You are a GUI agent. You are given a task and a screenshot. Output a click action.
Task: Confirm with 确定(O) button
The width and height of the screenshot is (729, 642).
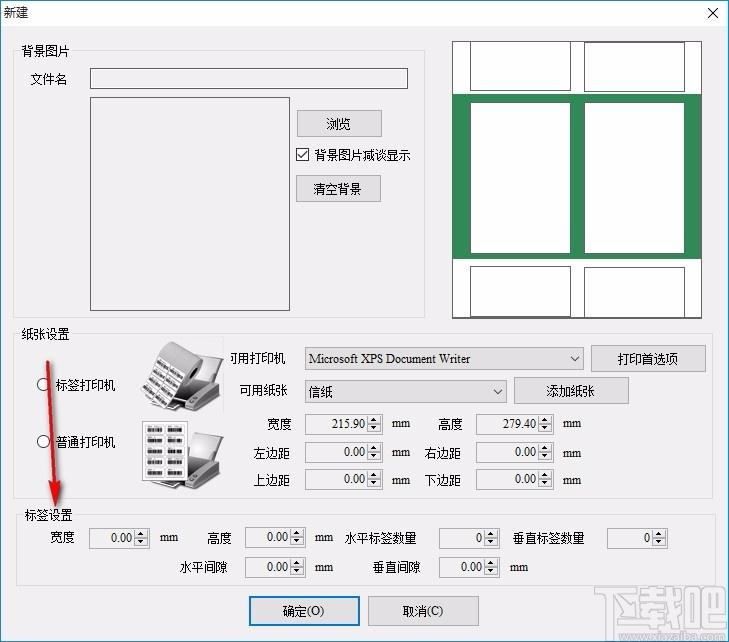coord(304,611)
